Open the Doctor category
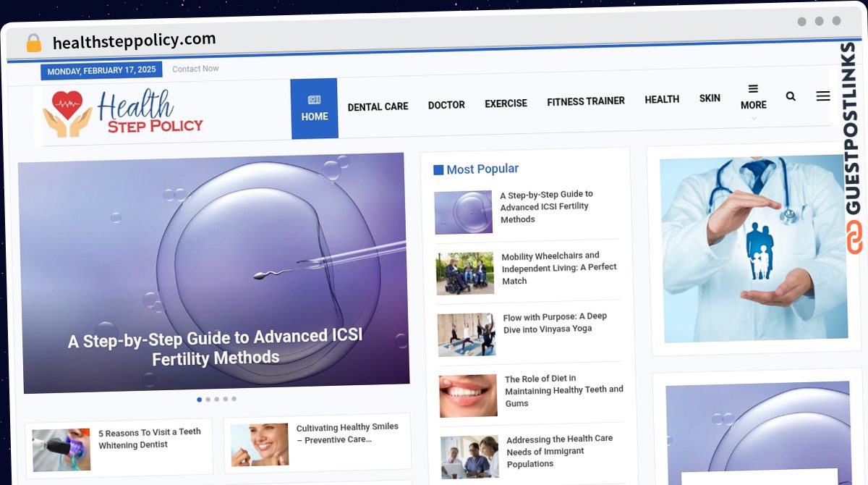868x485 pixels. pos(446,105)
